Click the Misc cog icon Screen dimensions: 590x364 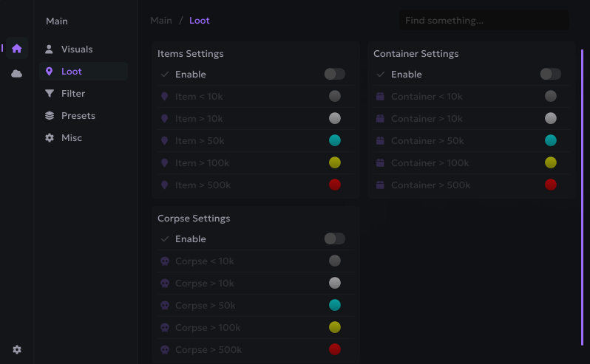click(50, 138)
